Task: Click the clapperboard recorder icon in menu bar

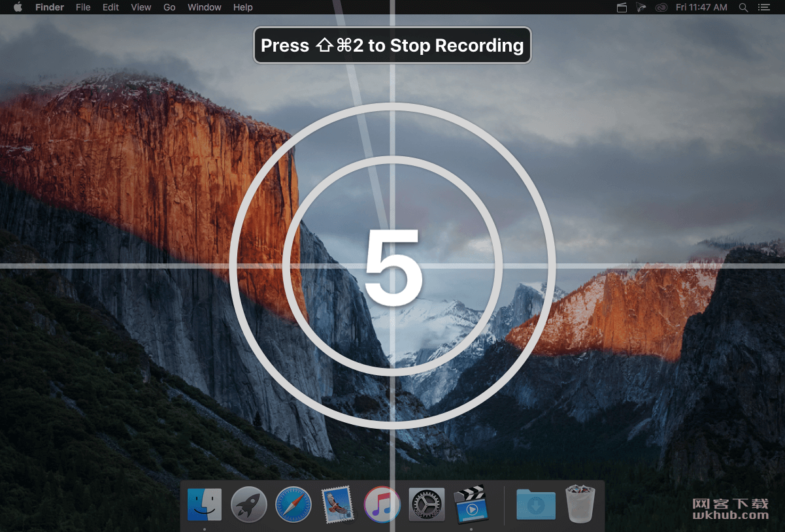Action: pos(622,7)
